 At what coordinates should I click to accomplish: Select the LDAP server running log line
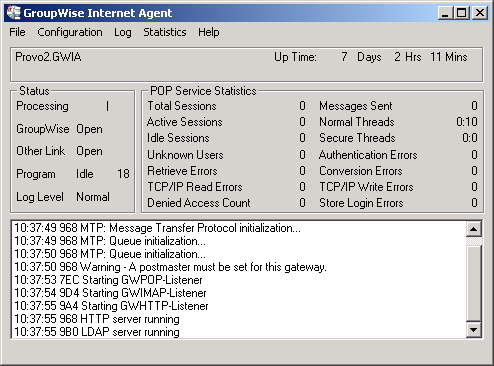click(x=97, y=332)
